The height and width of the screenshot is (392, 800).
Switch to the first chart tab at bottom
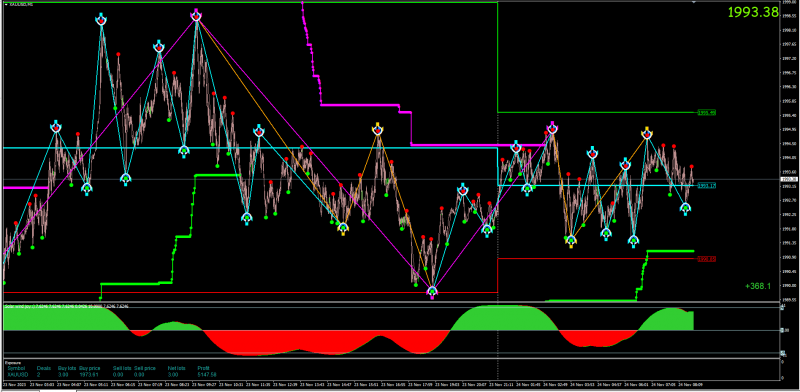coord(19,390)
